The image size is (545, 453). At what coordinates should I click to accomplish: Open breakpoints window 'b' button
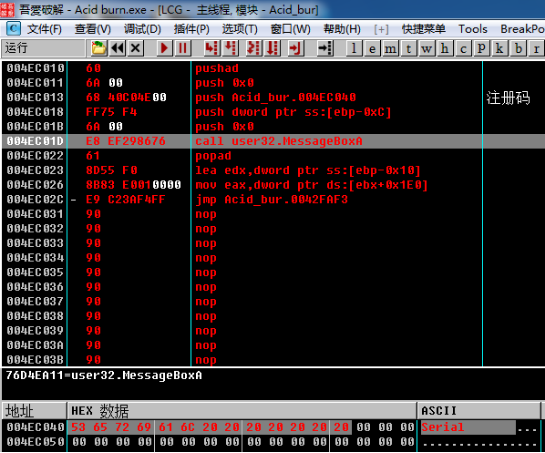pos(518,48)
